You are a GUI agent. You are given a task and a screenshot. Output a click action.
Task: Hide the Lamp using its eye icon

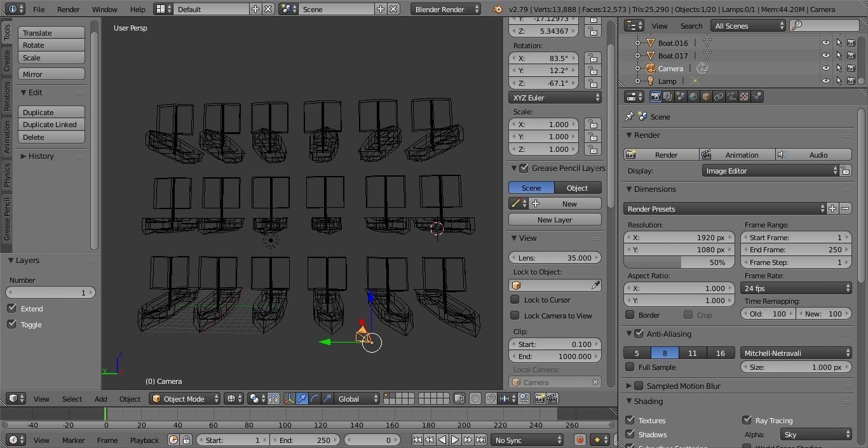(826, 81)
